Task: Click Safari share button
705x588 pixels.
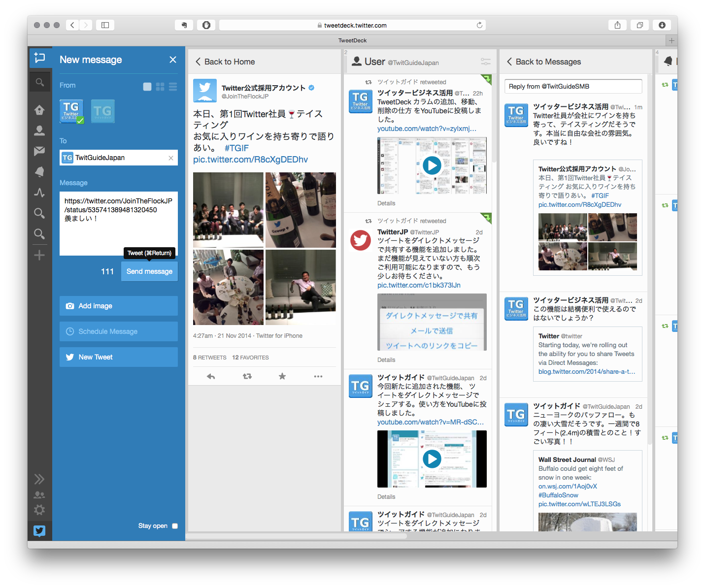Action: [617, 25]
